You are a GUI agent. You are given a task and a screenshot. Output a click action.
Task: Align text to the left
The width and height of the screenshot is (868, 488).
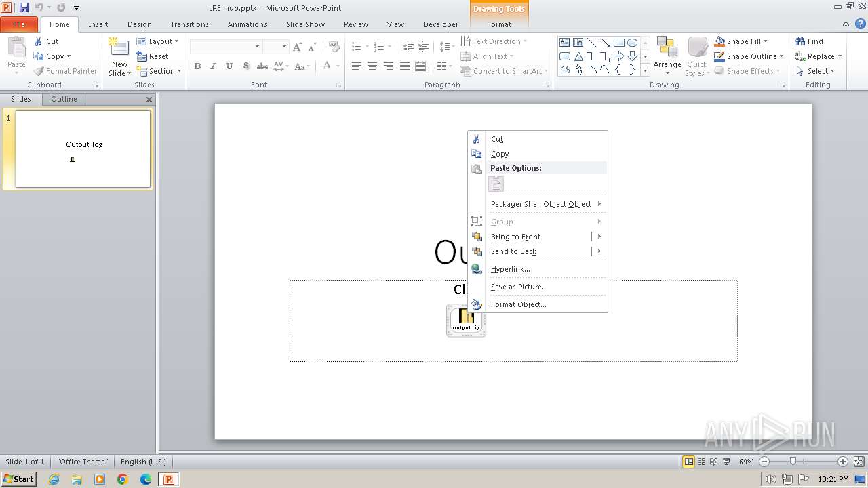pyautogui.click(x=356, y=66)
